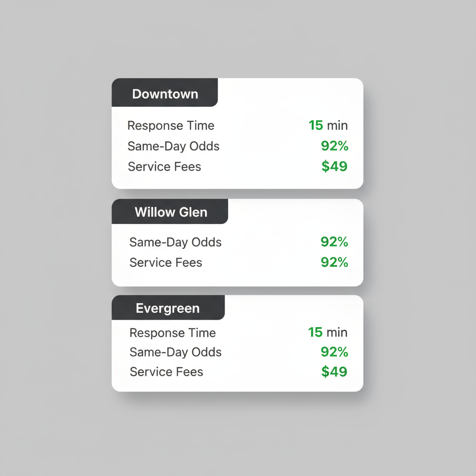Viewport: 476px width, 476px height.
Task: Click Evergreen $49 fee value
Action: click(x=334, y=372)
